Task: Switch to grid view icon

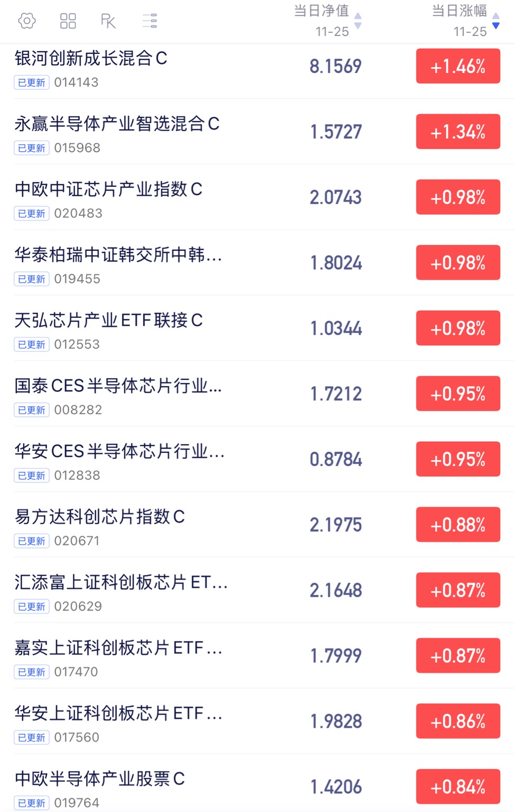Action: [x=68, y=21]
